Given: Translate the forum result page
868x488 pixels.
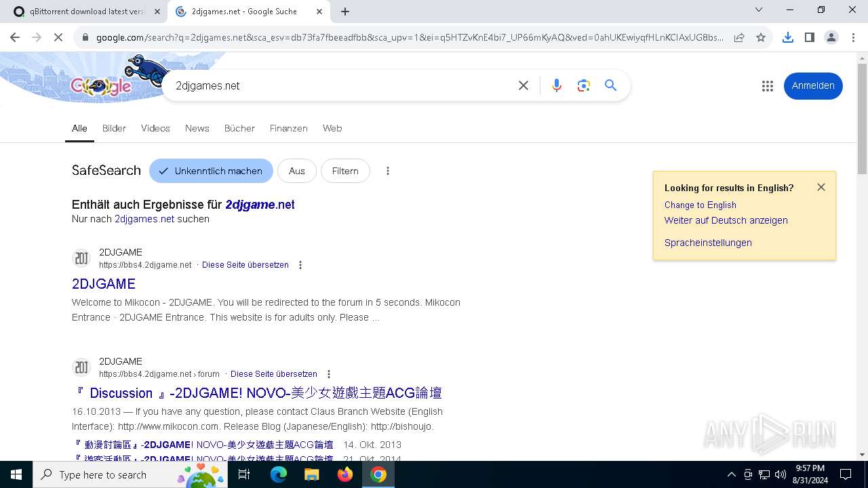Looking at the screenshot, I should pyautogui.click(x=274, y=374).
